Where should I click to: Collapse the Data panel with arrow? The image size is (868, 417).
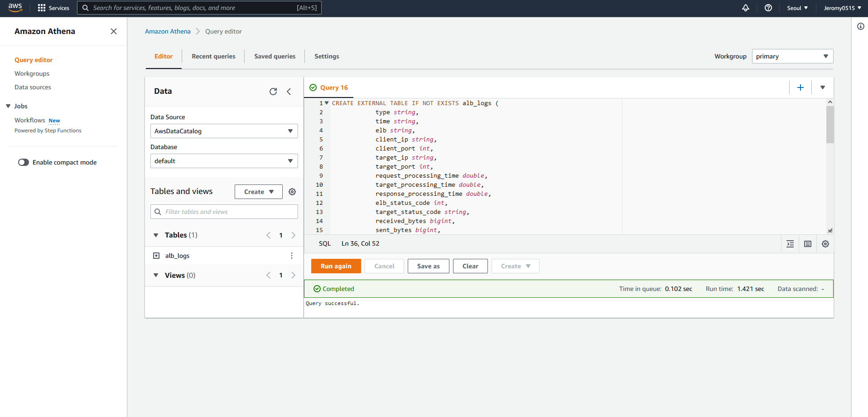[x=289, y=92]
